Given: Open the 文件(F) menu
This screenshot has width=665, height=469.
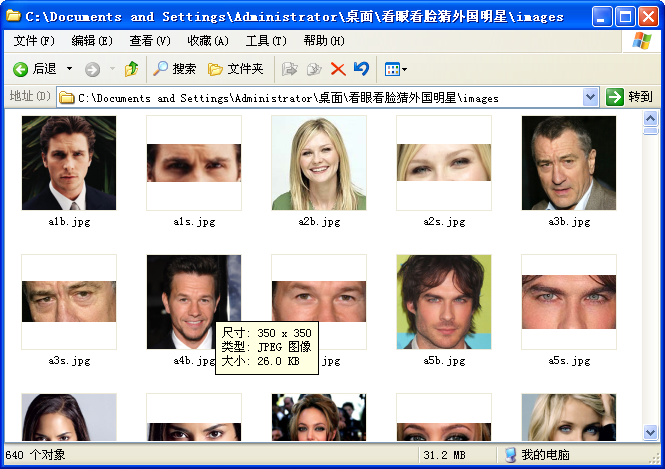Looking at the screenshot, I should 34,41.
